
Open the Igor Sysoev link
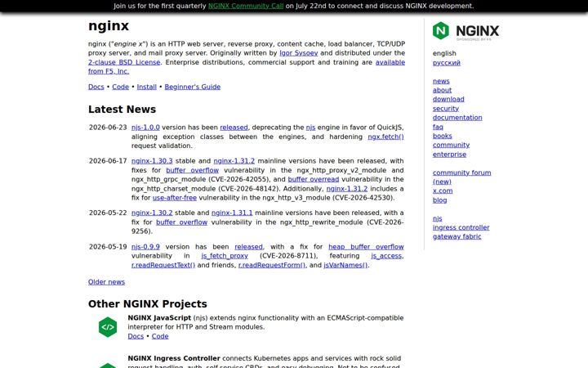coord(299,53)
